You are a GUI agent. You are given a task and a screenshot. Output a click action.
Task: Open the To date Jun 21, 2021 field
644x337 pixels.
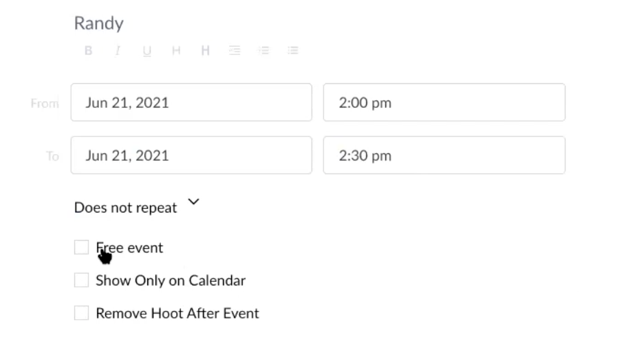tap(191, 155)
